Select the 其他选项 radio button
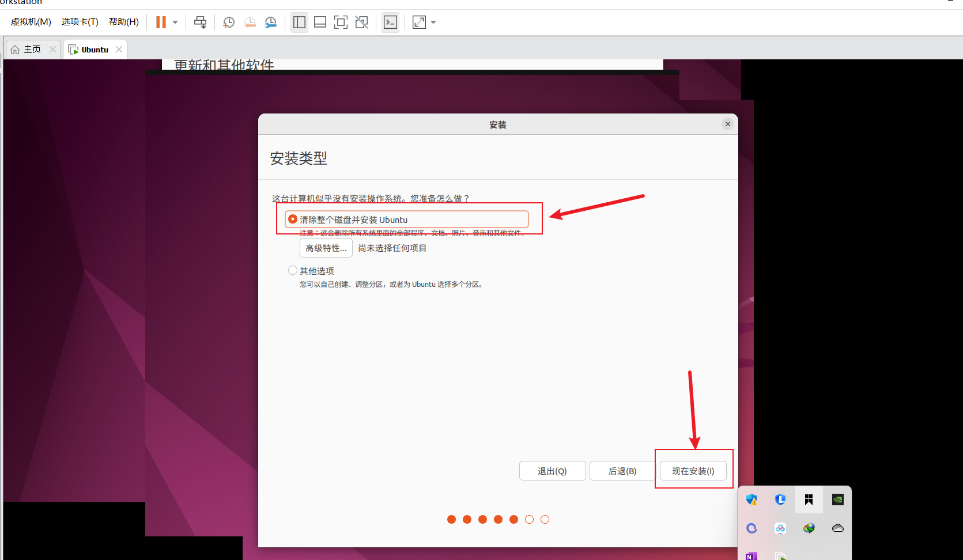Viewport: 963px width, 560px height. coord(293,270)
